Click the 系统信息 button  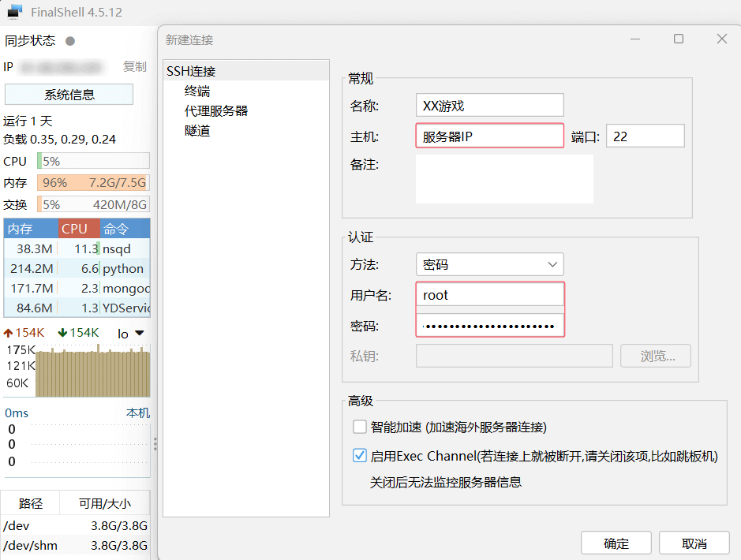[69, 95]
